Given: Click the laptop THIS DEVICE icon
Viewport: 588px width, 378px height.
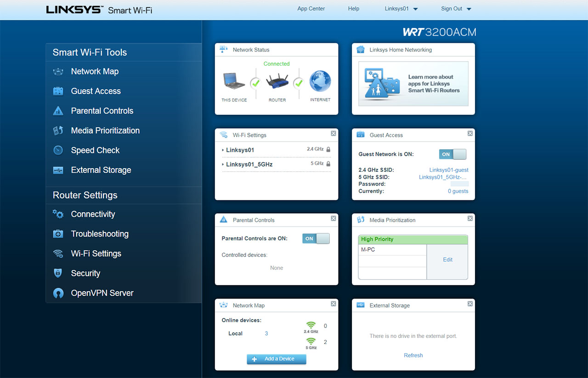Looking at the screenshot, I should pyautogui.click(x=234, y=81).
